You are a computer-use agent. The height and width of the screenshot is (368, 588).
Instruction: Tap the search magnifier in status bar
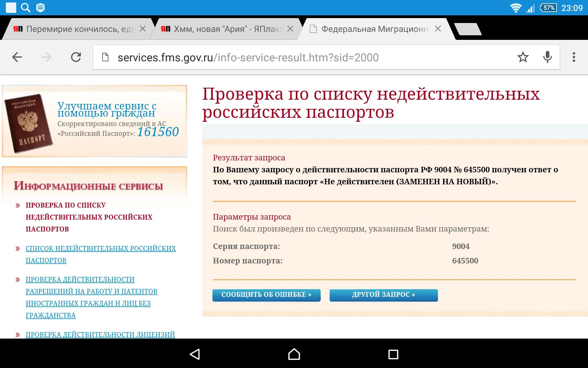click(25, 7)
